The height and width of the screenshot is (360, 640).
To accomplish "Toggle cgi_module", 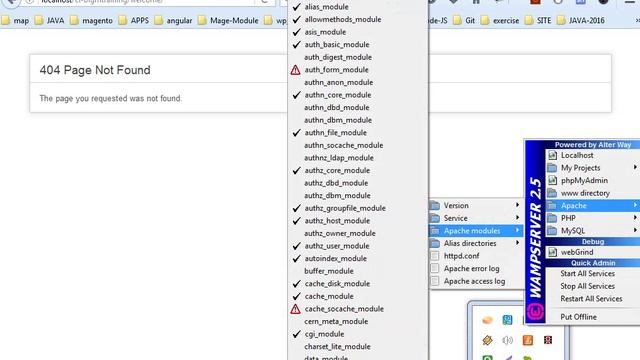I will click(x=324, y=334).
